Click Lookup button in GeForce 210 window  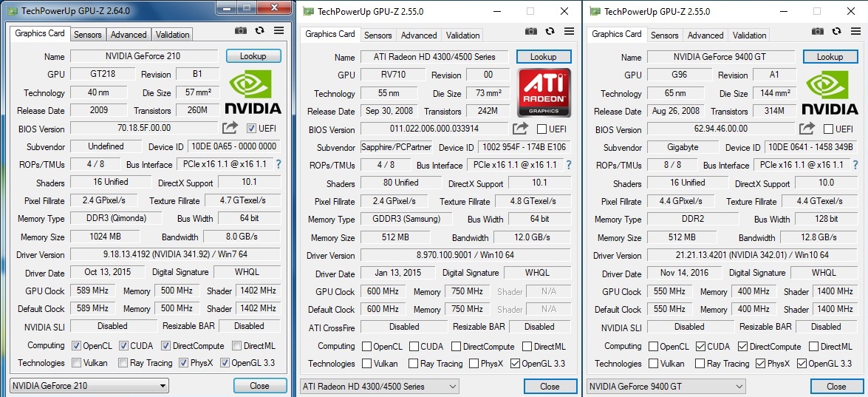tap(253, 56)
